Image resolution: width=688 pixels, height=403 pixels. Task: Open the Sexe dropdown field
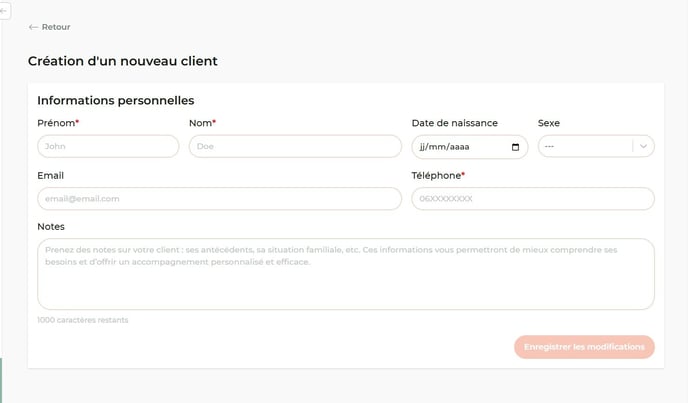[585, 147]
